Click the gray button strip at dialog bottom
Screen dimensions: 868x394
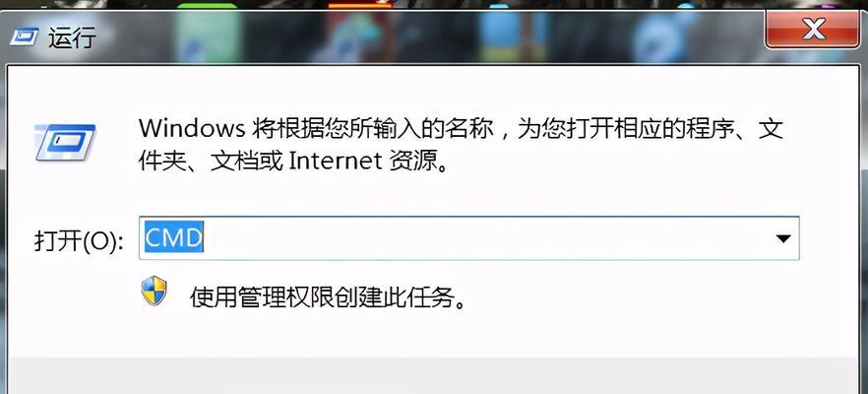point(434,375)
